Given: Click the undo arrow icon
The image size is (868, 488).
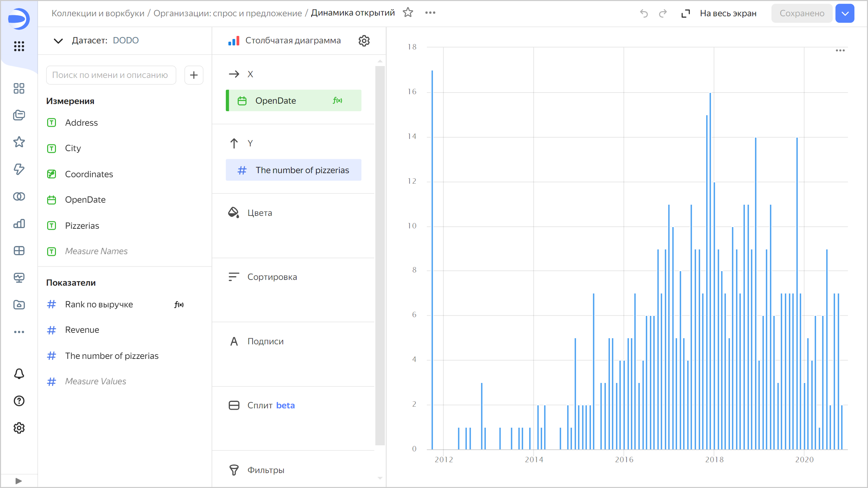Looking at the screenshot, I should tap(644, 13).
